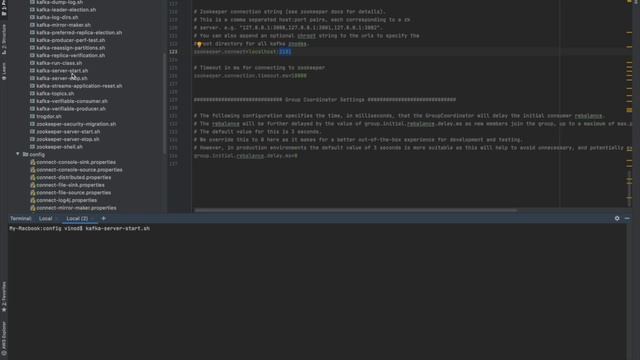Add a new terminal session tab
Viewport: 640px width, 360px height.
[103, 218]
